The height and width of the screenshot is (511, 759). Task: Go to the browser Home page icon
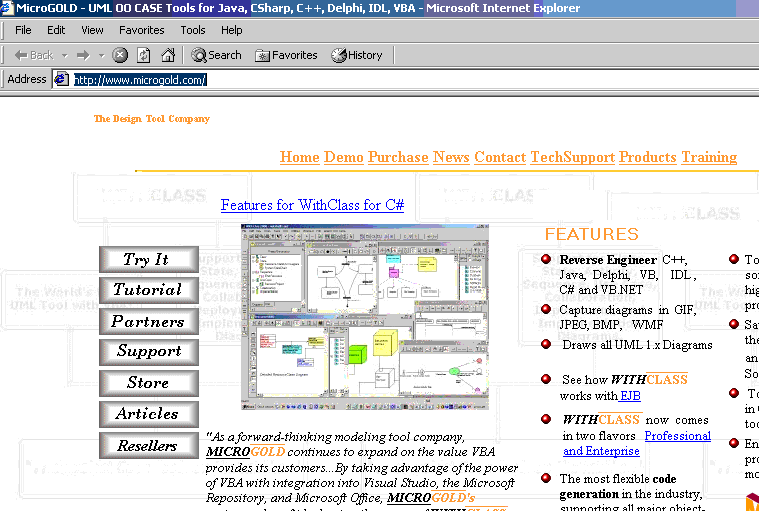click(x=168, y=55)
